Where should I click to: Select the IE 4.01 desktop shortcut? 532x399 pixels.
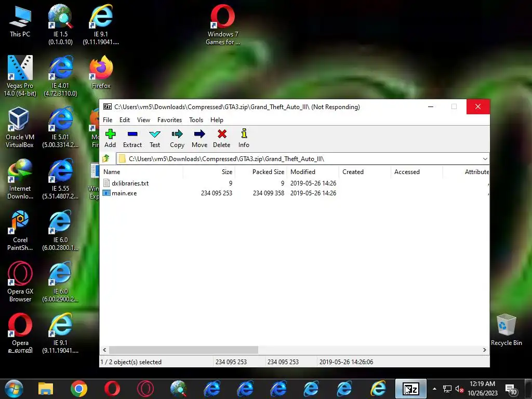tap(60, 76)
